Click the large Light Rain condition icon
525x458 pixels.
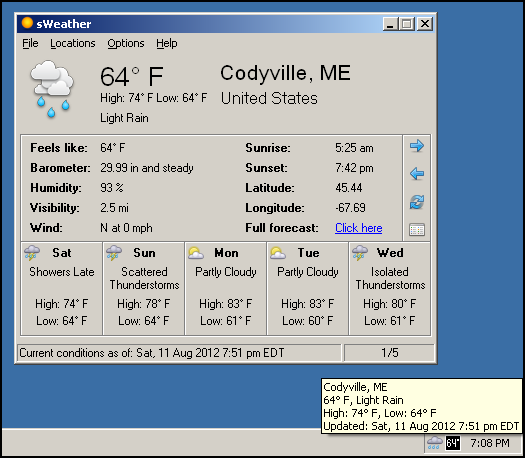point(52,89)
